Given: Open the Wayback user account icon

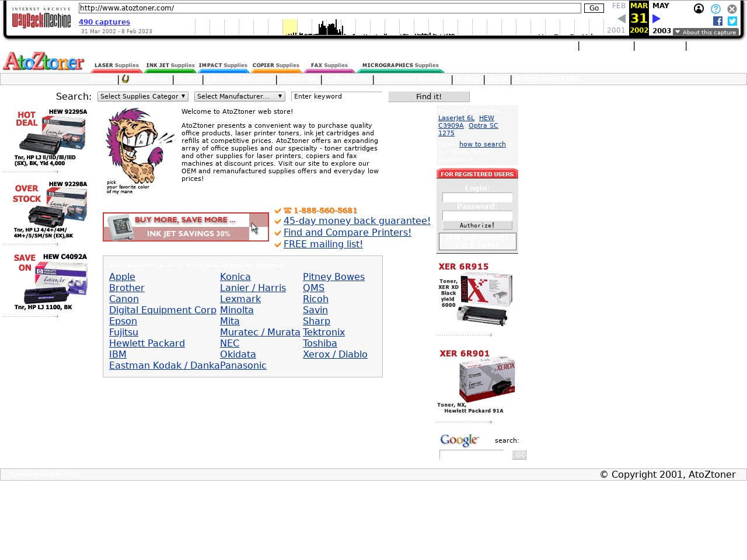Looking at the screenshot, I should [699, 9].
